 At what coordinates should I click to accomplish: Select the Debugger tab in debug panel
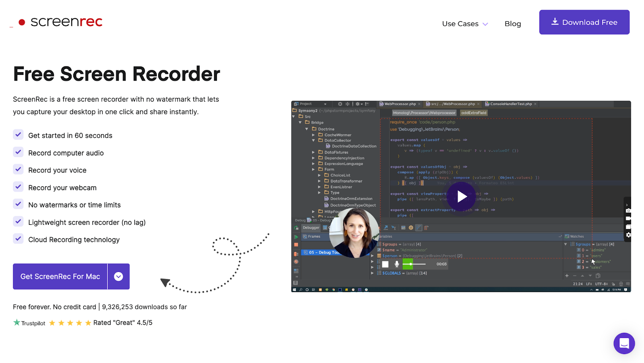[311, 228]
